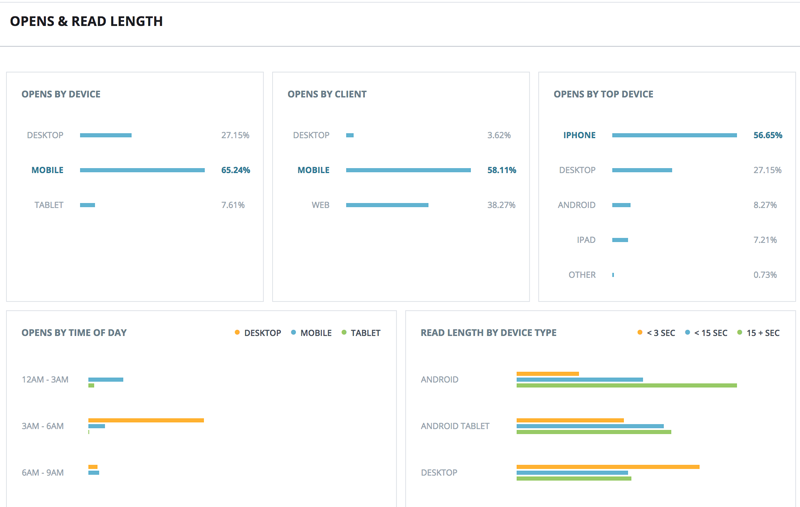Click the blue mobile bar for 6AM - 9AM
The width and height of the screenshot is (800, 507).
coord(93,473)
